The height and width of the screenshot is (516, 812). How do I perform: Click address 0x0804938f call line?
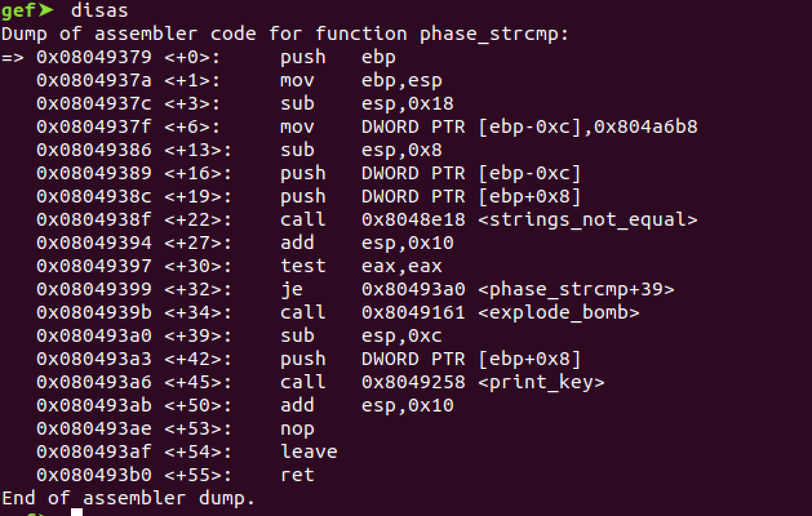coord(94,219)
